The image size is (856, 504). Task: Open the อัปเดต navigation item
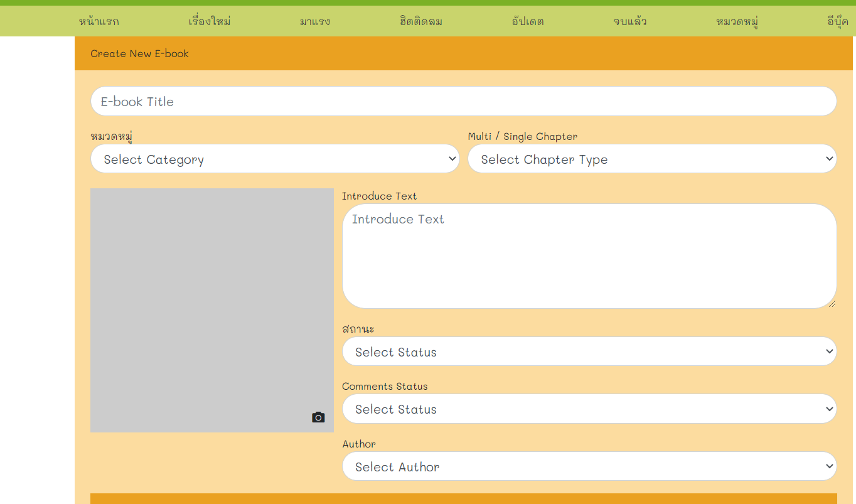pos(528,21)
